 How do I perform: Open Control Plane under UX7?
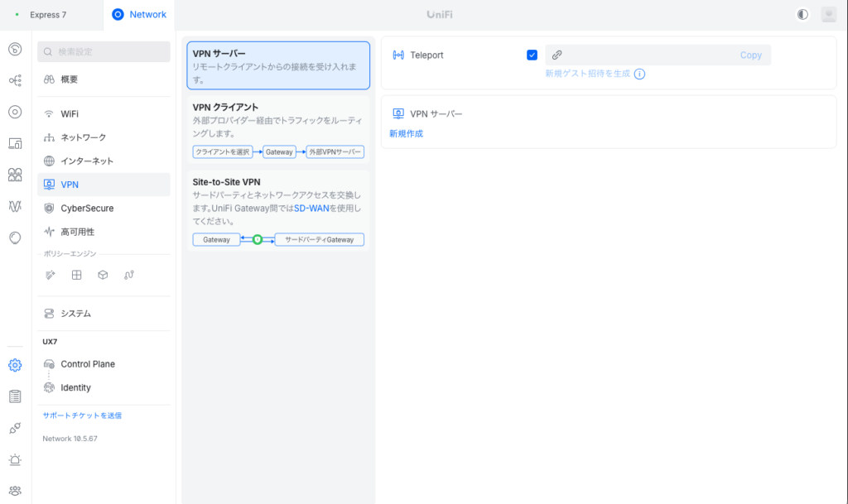coord(104,364)
